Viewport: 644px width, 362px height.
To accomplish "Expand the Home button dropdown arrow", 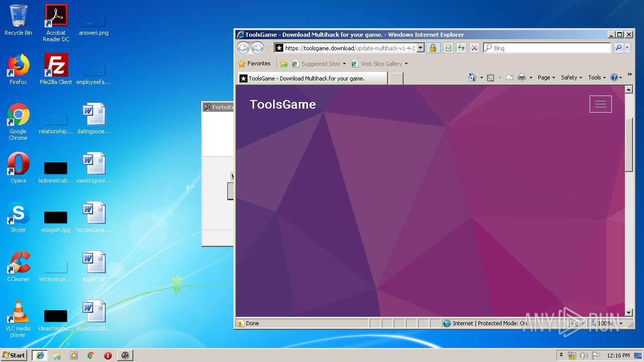I will [x=481, y=78].
